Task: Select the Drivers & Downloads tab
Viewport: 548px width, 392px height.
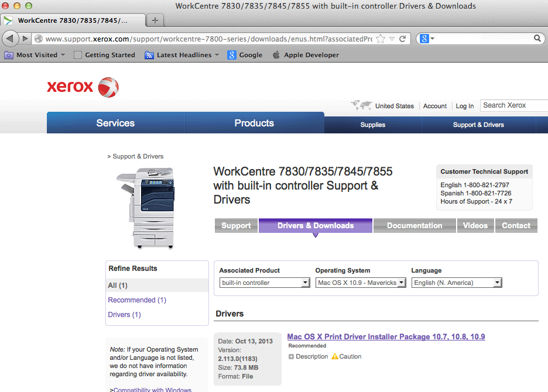Action: (x=316, y=226)
